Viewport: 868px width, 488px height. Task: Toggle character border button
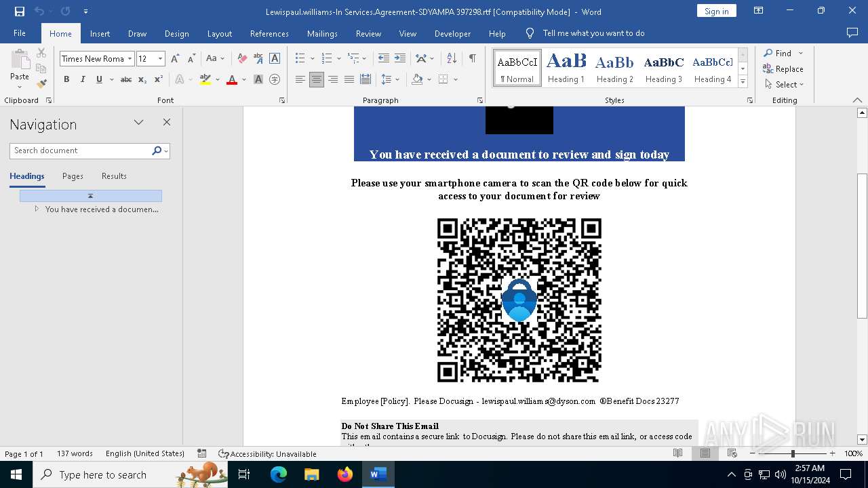275,59
